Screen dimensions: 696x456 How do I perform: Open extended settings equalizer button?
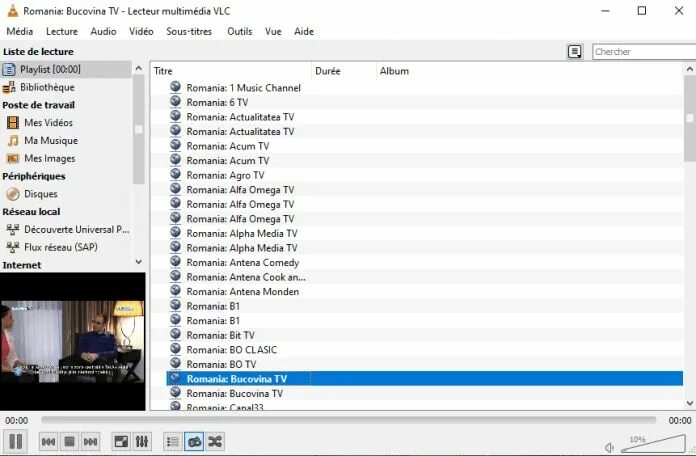click(142, 441)
